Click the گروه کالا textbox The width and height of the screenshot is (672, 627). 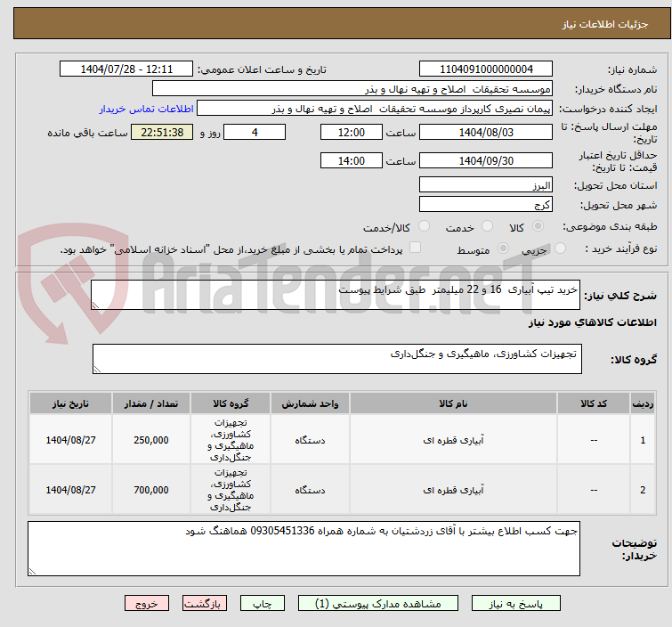click(x=336, y=359)
